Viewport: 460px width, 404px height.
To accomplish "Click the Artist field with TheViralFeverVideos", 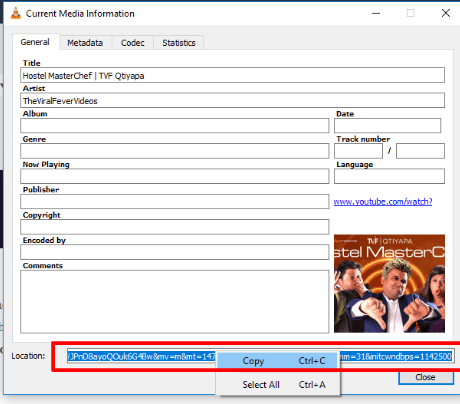I will pyautogui.click(x=232, y=100).
